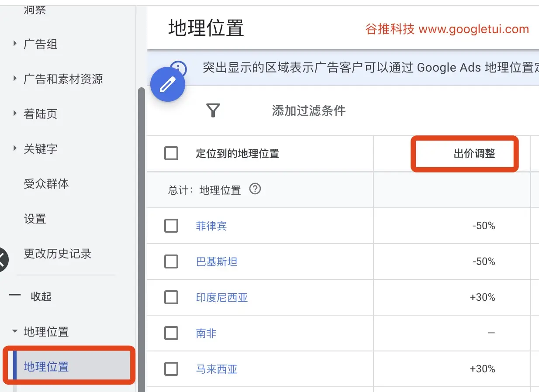Open 受众群体 in the sidebar

tap(46, 184)
